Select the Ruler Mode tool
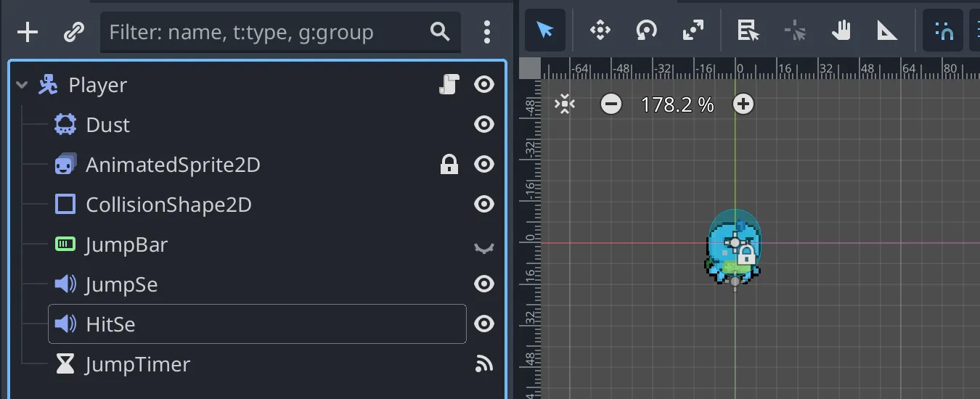Viewport: 980px width, 399px height. pyautogui.click(x=887, y=30)
